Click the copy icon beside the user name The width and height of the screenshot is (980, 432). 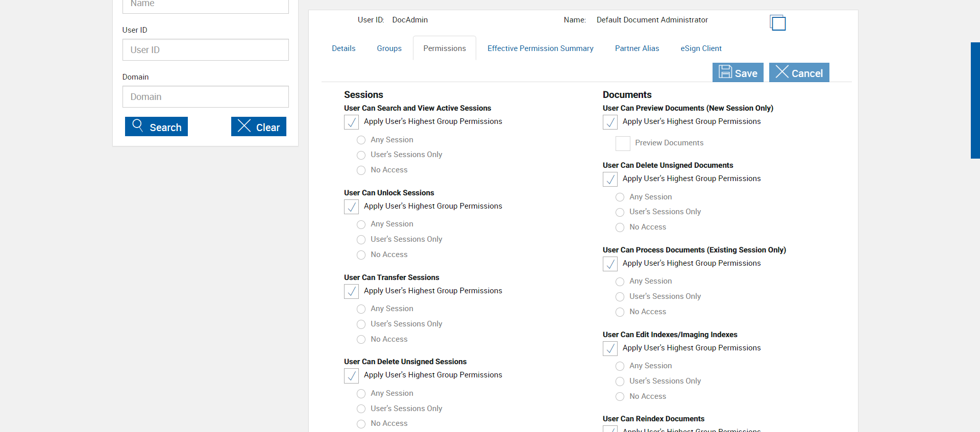[x=778, y=23]
